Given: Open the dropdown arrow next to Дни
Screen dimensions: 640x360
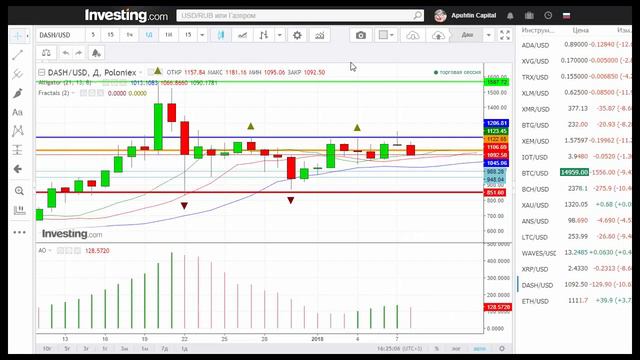Looking at the screenshot, I should point(489,35).
